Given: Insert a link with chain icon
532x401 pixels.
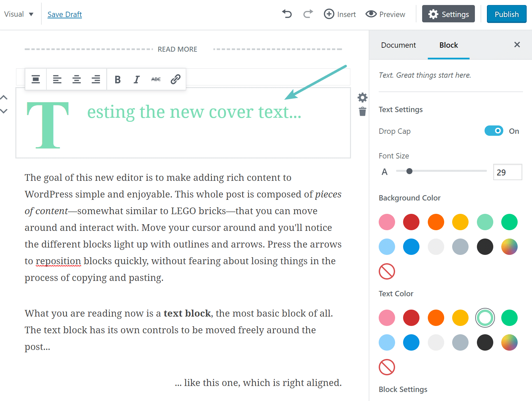Looking at the screenshot, I should (175, 79).
